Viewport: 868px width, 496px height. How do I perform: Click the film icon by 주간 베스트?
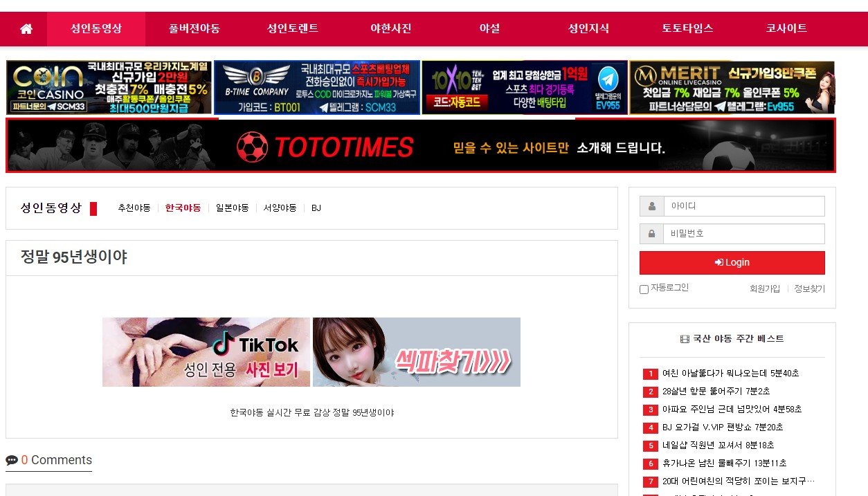point(685,339)
